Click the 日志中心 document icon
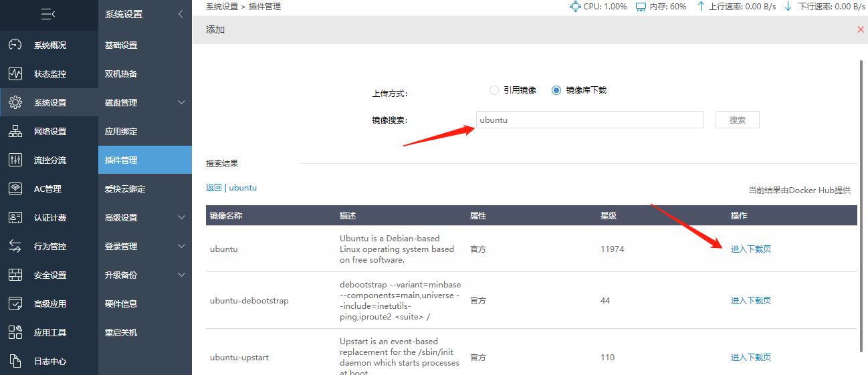Viewport: 868px width, 375px height. [15, 362]
